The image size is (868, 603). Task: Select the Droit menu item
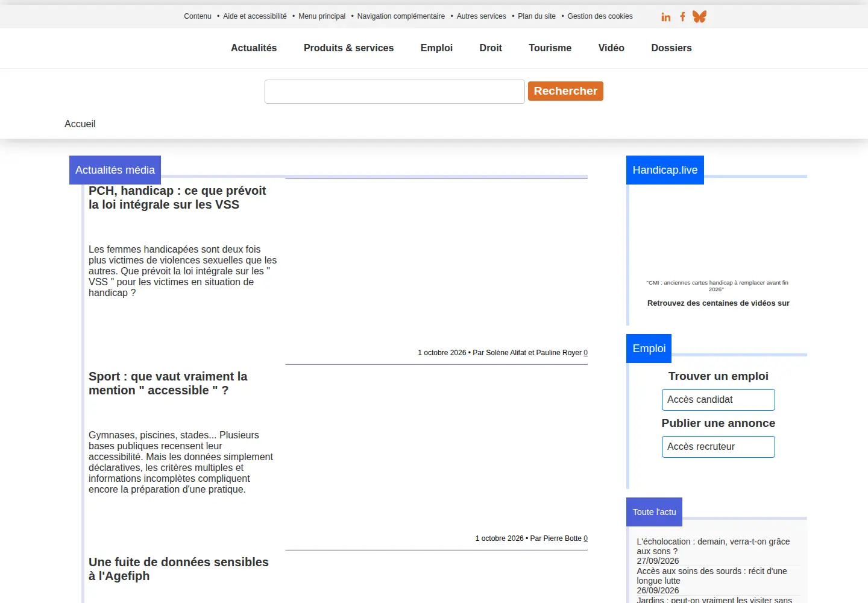[491, 48]
